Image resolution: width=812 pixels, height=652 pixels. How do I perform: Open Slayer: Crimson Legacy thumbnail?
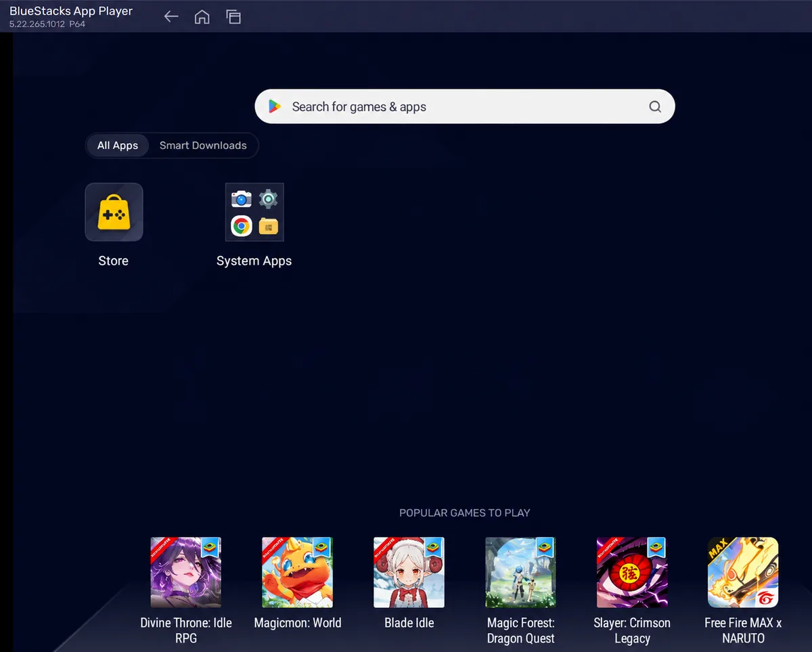pyautogui.click(x=632, y=572)
